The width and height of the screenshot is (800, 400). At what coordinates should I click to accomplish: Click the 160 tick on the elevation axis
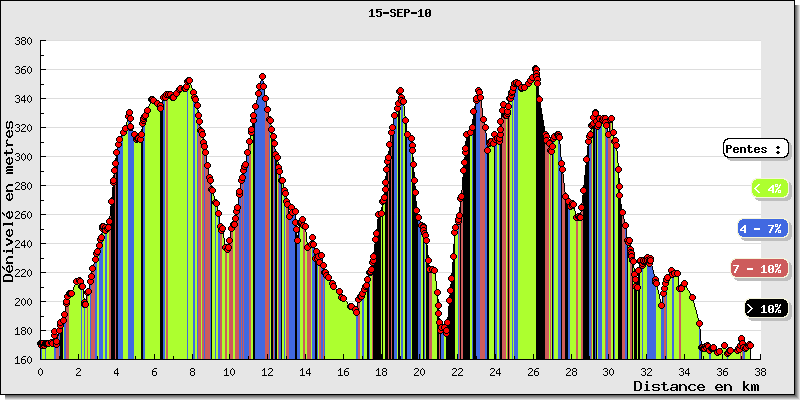pyautogui.click(x=24, y=359)
